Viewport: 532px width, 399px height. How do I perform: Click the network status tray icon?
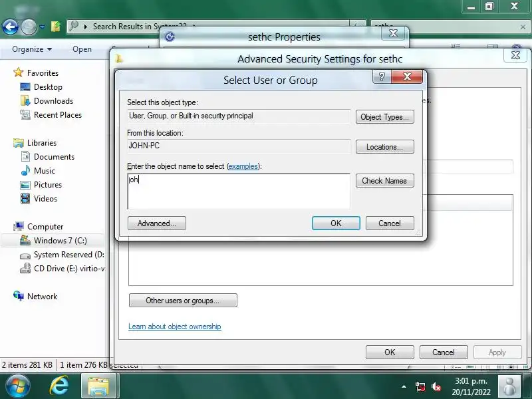(x=420, y=386)
